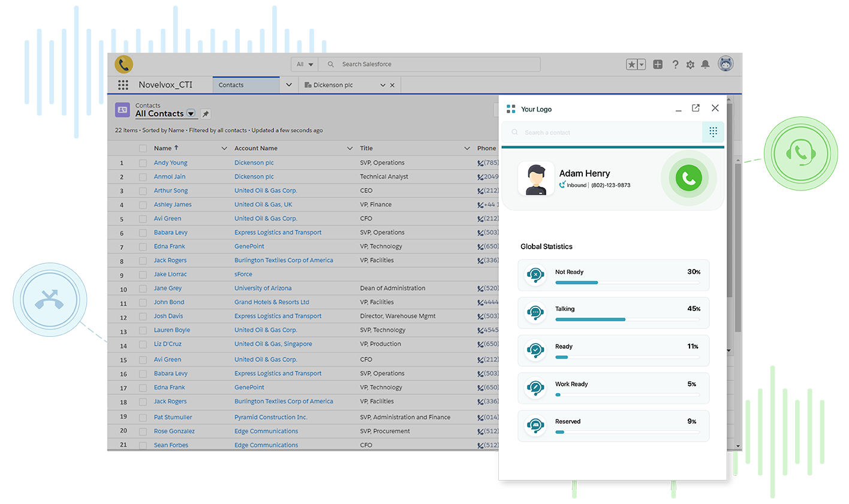
Task: Open the dialpad keypad icon
Action: tap(713, 132)
